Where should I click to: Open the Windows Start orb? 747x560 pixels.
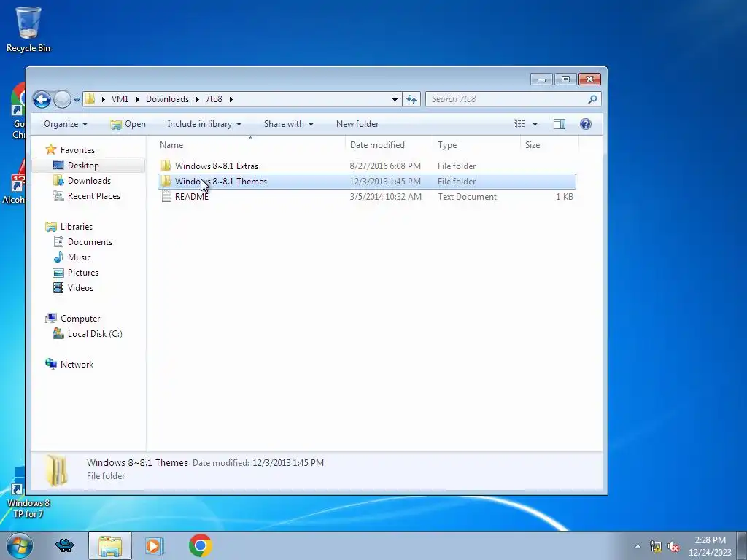coord(20,545)
